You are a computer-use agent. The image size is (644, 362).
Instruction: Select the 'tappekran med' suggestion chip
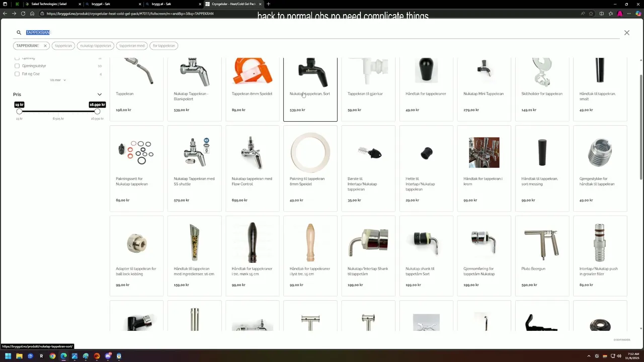tap(132, 46)
